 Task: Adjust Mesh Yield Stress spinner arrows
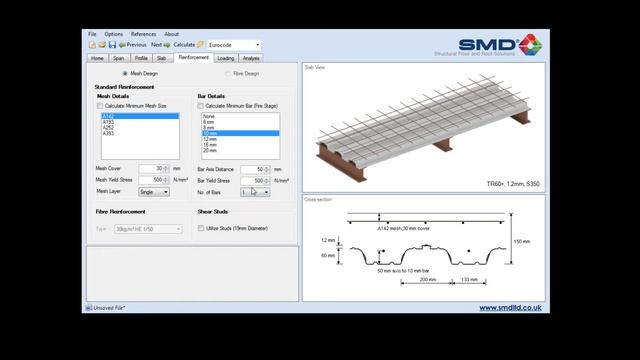(x=166, y=180)
